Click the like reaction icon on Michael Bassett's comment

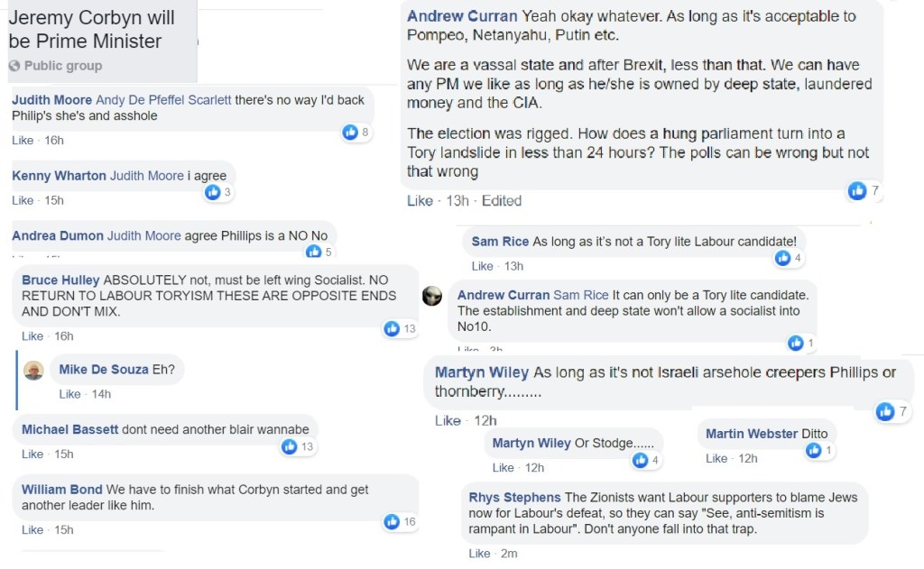point(289,446)
